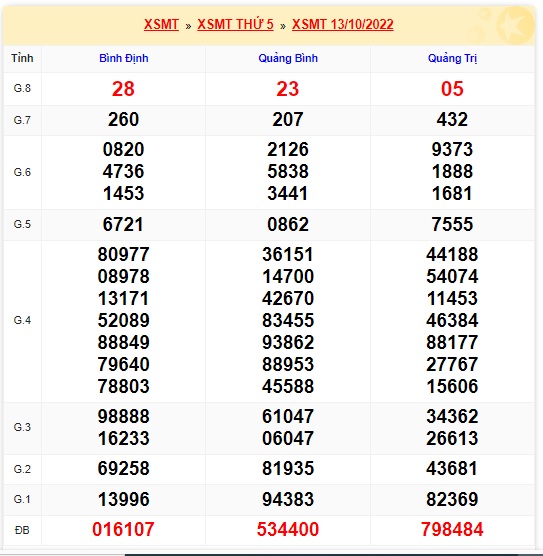Select G.4 number 36151

(288, 255)
